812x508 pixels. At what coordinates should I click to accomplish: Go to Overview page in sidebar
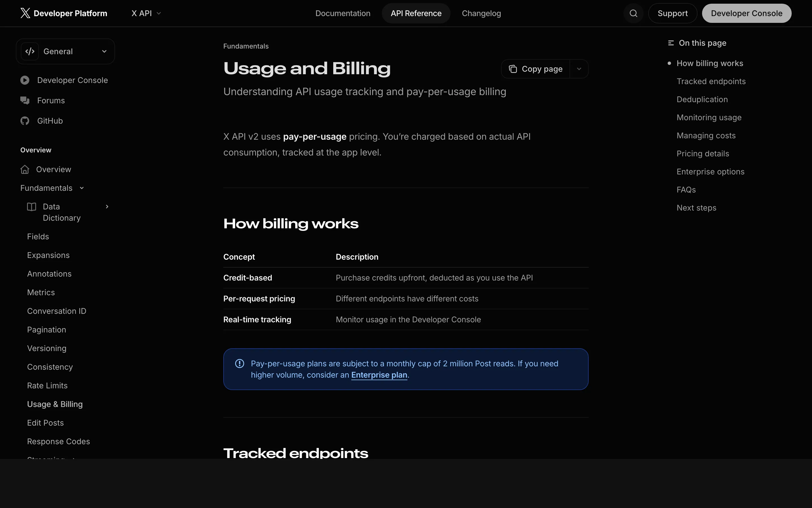[54, 169]
